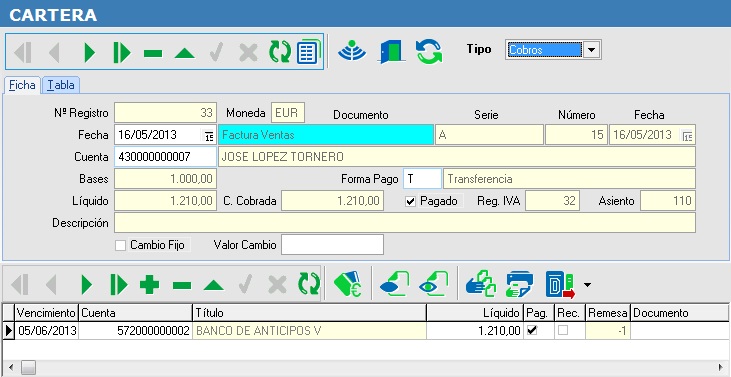Screen dimensions: 731x377
Task: Select grid cell 572000000002
Action: tap(135, 331)
